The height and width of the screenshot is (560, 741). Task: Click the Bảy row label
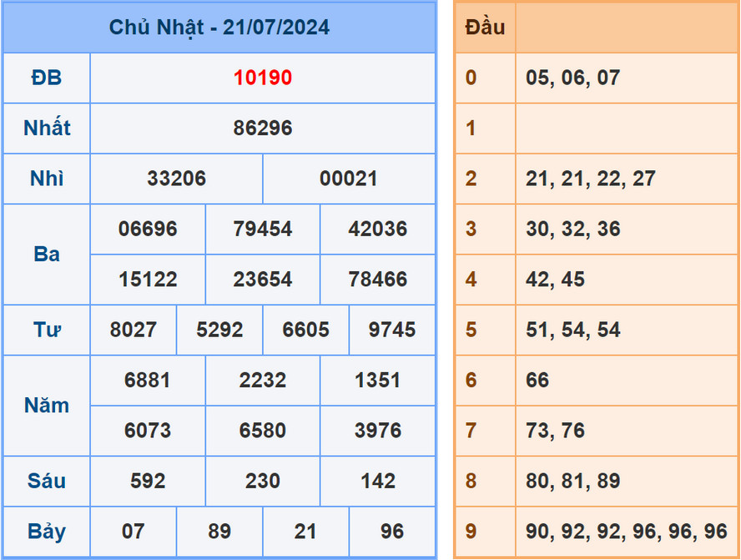[46, 532]
